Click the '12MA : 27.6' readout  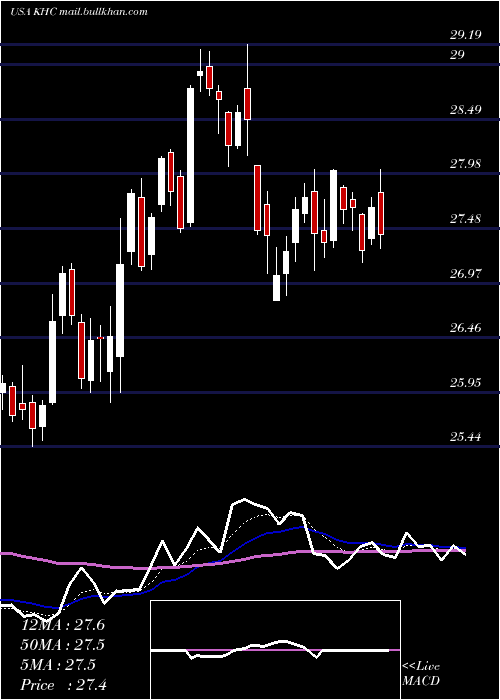[63, 625]
